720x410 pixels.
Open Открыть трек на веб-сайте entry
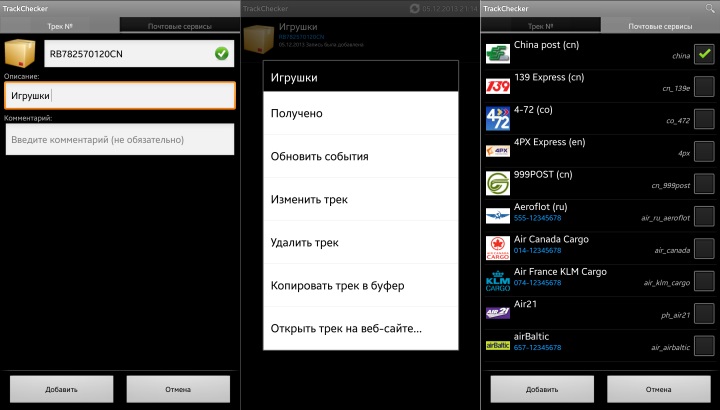tap(360, 328)
